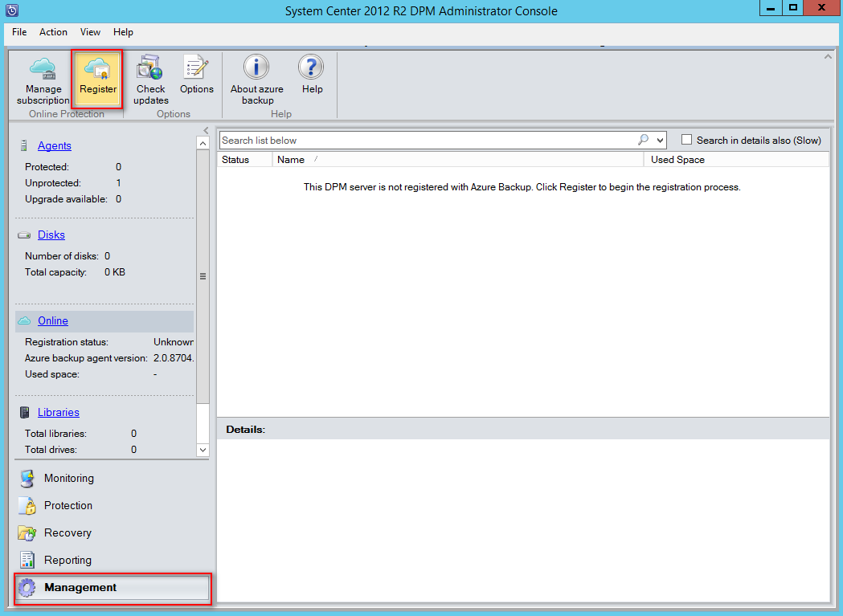
Task: Open the Agents link
Action: 55,145
